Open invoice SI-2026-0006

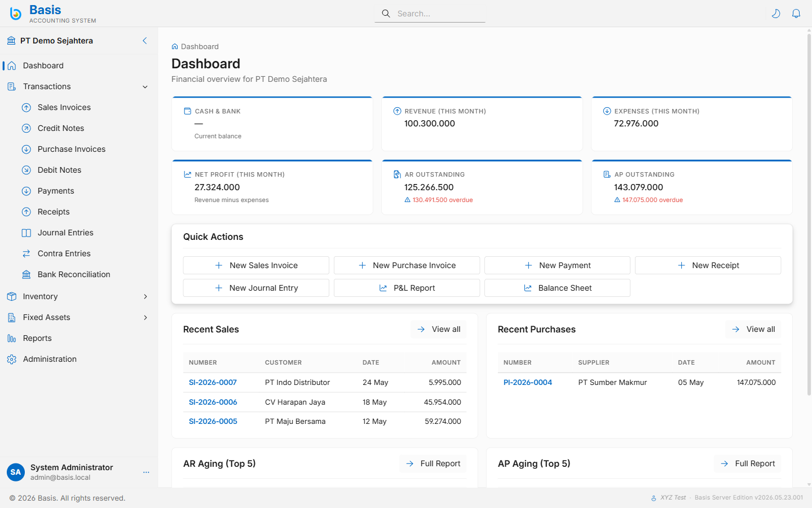coord(213,402)
